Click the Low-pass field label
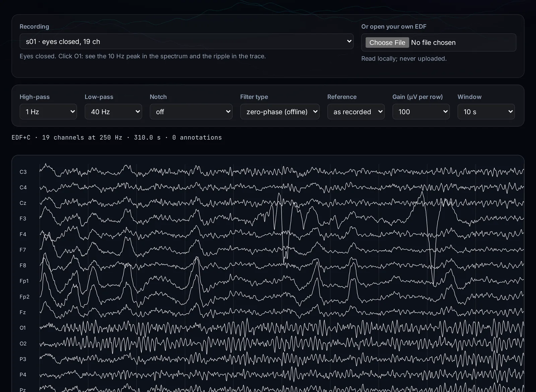Viewport: 536px width, 392px height. [x=99, y=97]
